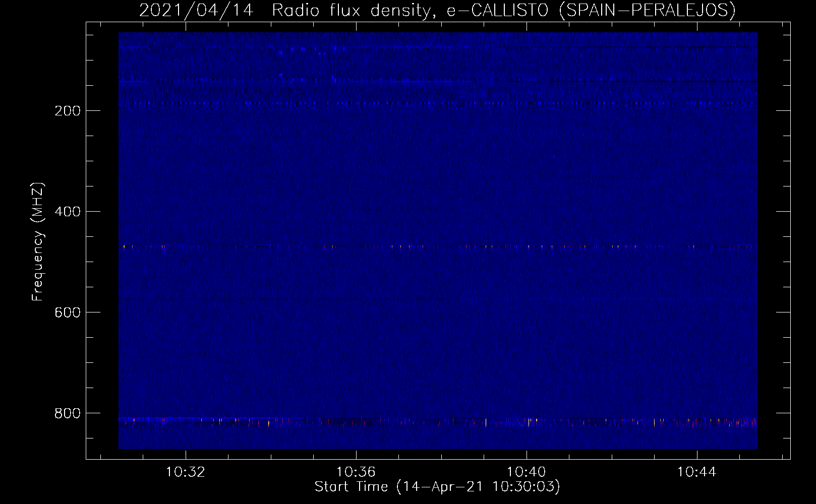Click the Start Time axis label
Screen dimensions: 816x504
point(437,487)
